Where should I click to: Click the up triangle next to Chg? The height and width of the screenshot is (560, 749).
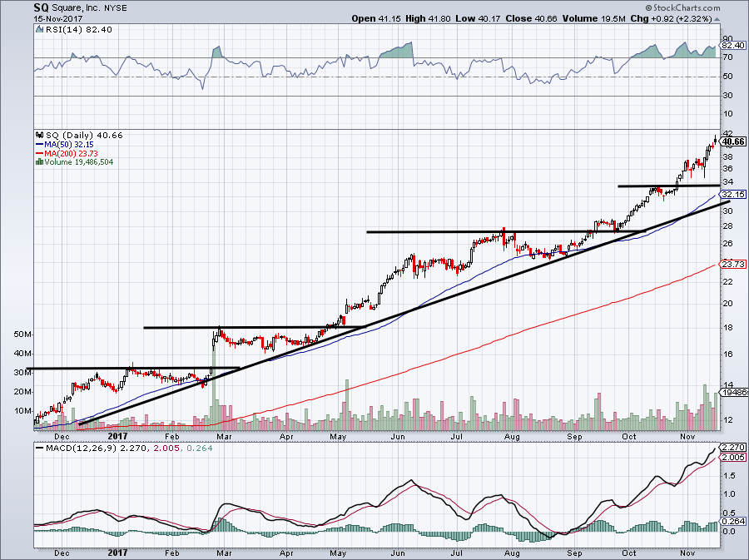717,20
